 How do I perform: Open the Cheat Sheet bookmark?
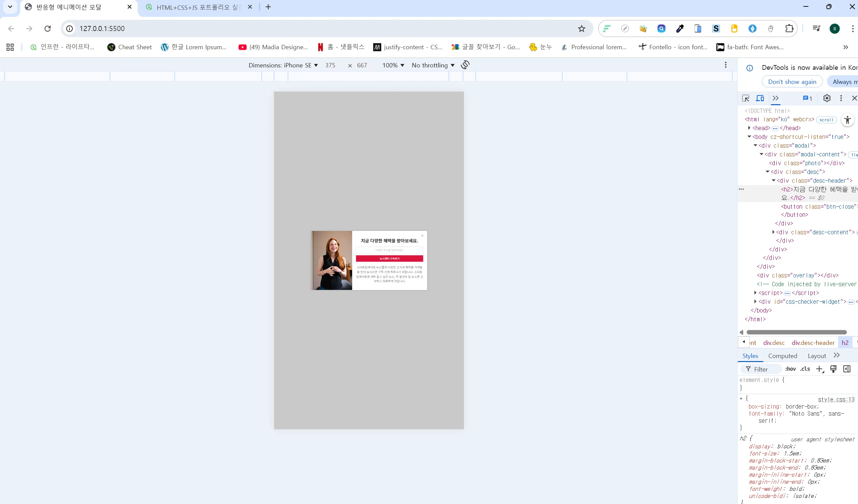129,47
